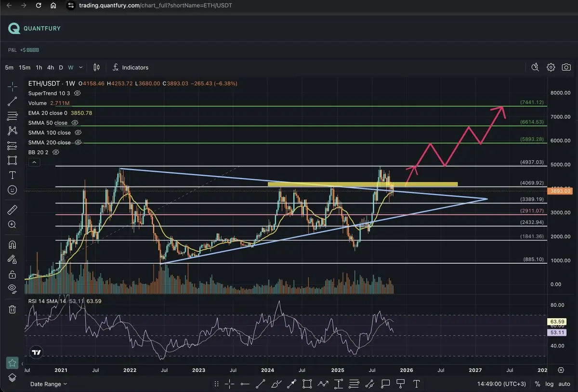Toggle SMMA 200 close indicator visibility
This screenshot has width=578, height=392.
tap(78, 143)
